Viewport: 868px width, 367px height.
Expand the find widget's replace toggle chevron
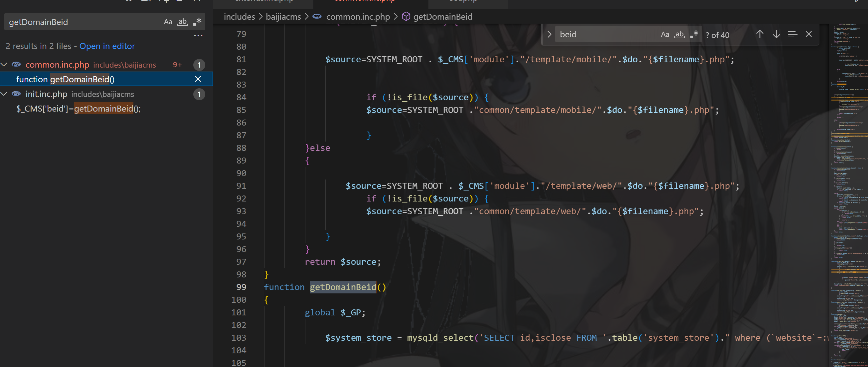click(549, 34)
